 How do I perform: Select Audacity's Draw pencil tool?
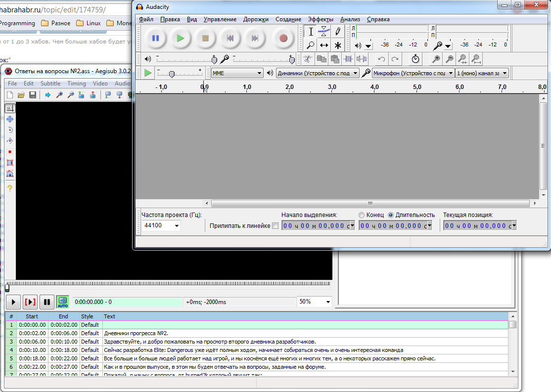tap(338, 32)
